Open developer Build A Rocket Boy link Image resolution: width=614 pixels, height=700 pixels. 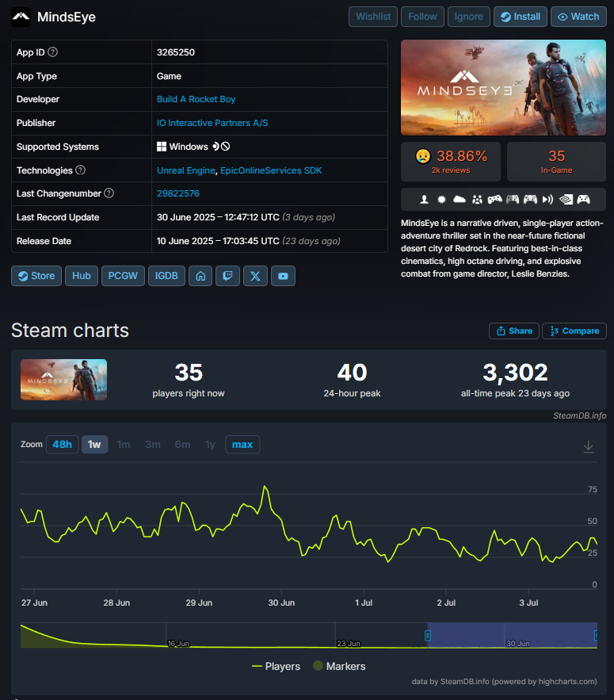click(196, 99)
